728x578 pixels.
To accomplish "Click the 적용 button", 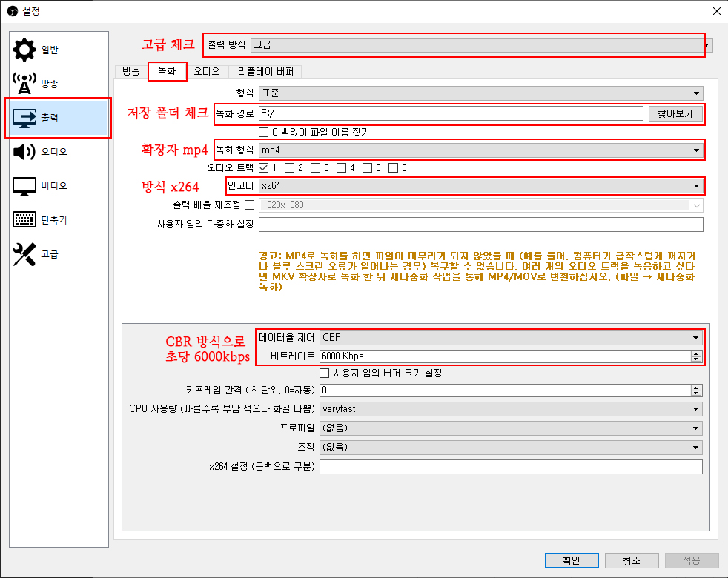I will click(692, 560).
